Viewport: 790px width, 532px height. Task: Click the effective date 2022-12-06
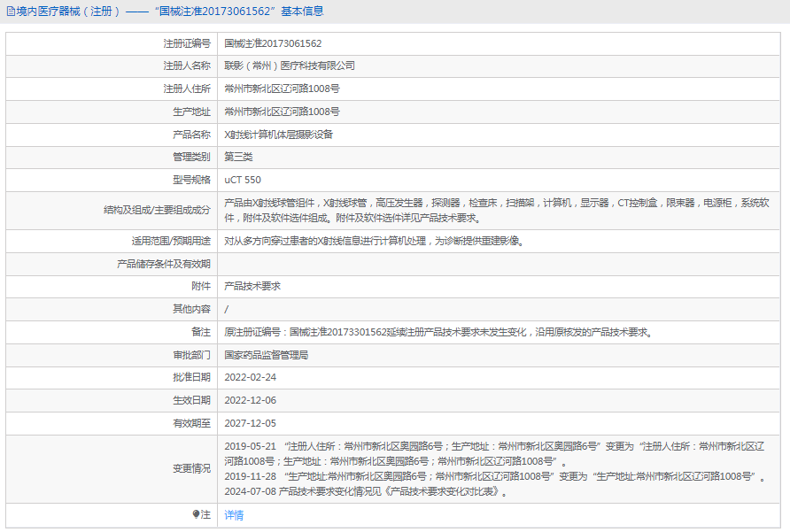(x=251, y=400)
